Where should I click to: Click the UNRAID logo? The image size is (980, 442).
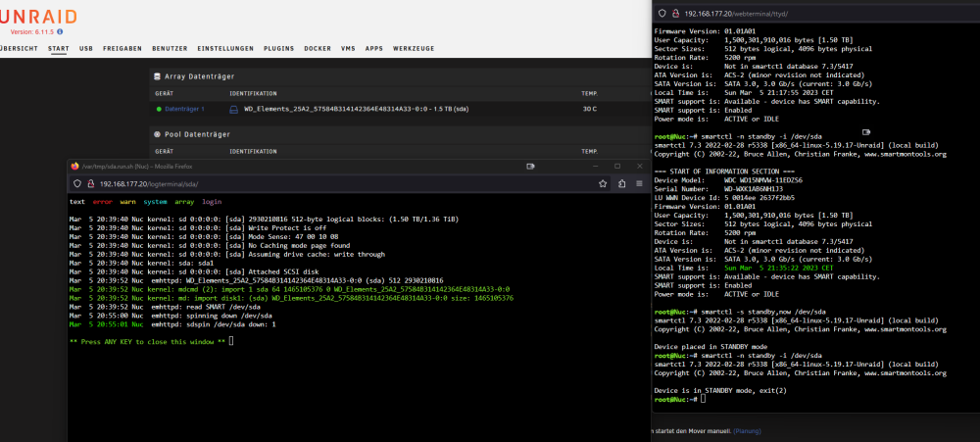[39, 17]
